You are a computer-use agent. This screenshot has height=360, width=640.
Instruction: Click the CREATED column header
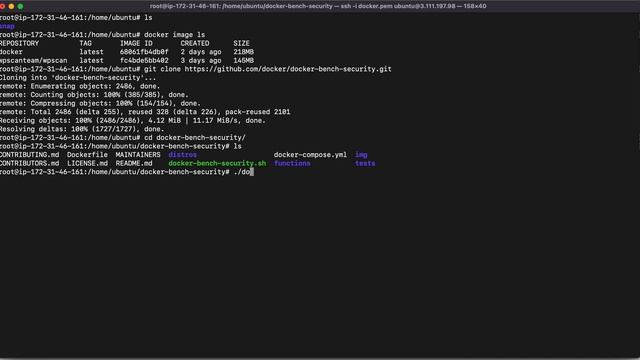coord(195,43)
